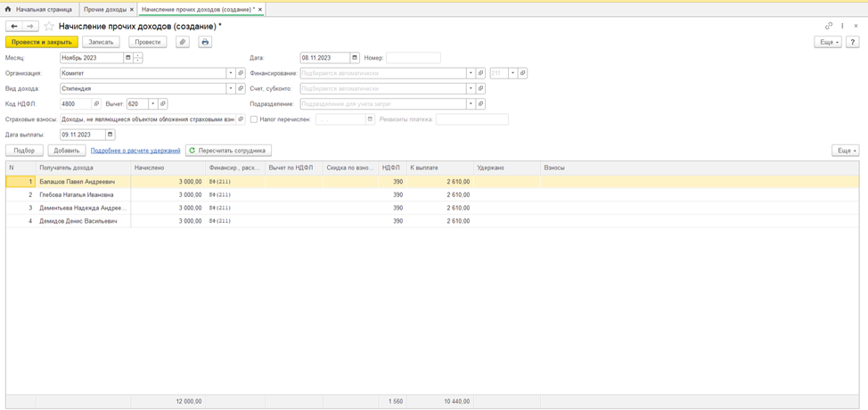868x410 pixels.
Task: Switch to Начальная страница tab
Action: click(40, 10)
